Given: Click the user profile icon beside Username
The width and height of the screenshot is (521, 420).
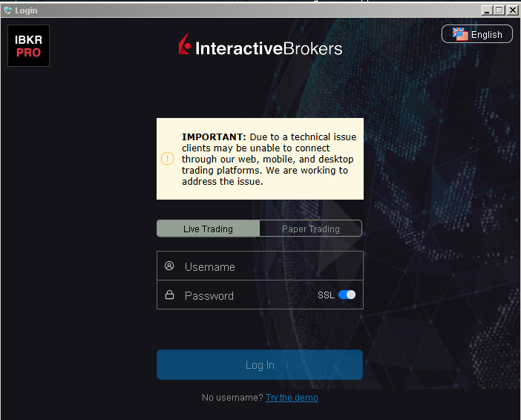Looking at the screenshot, I should 169,266.
